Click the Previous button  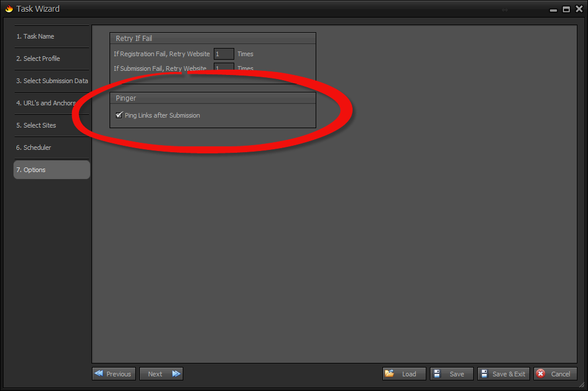[x=114, y=374]
